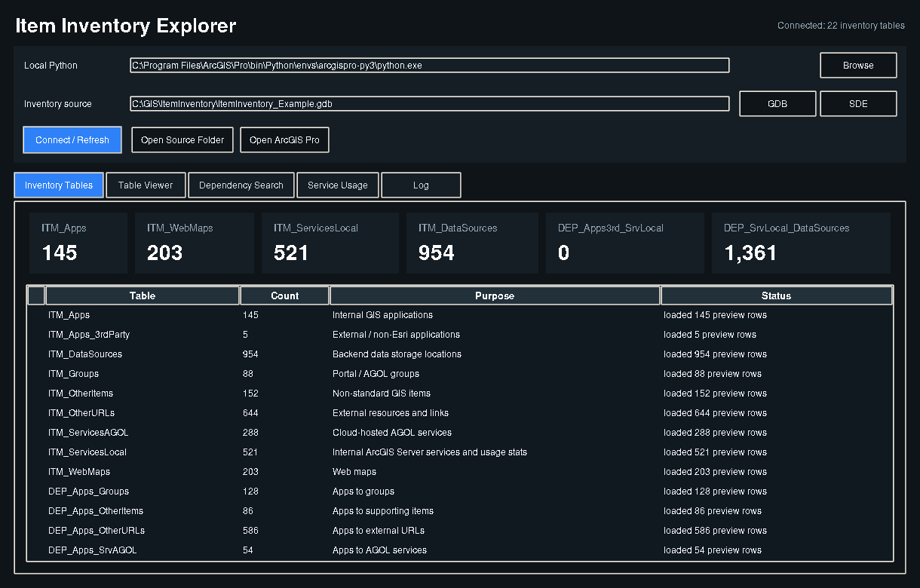Select the ITM_ServicesAGOL row

point(460,433)
